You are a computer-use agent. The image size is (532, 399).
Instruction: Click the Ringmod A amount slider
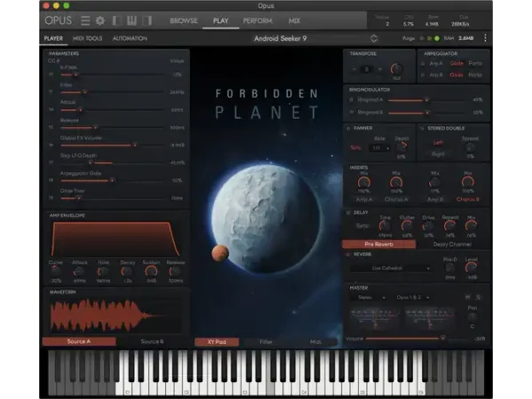[428, 100]
